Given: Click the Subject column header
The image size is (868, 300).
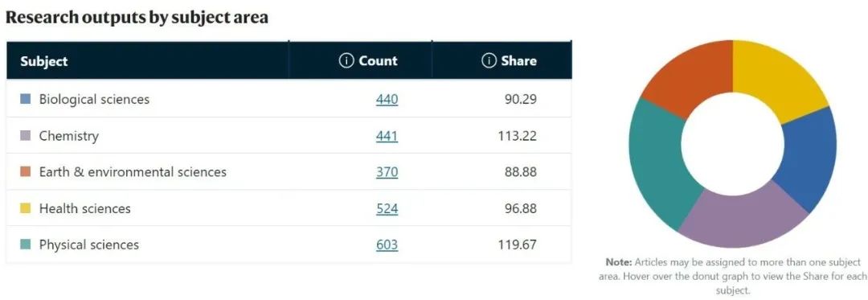Looking at the screenshot, I should [43, 61].
